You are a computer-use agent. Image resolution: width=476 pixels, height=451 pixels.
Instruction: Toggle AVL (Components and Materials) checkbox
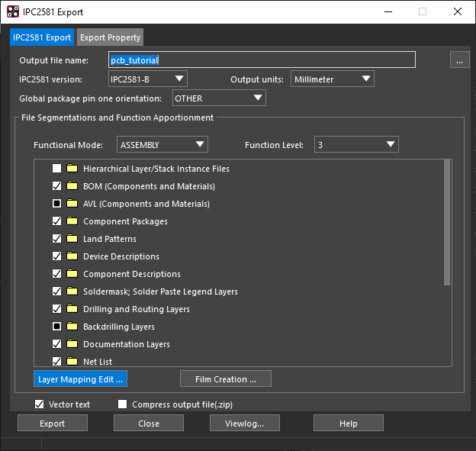coord(56,204)
